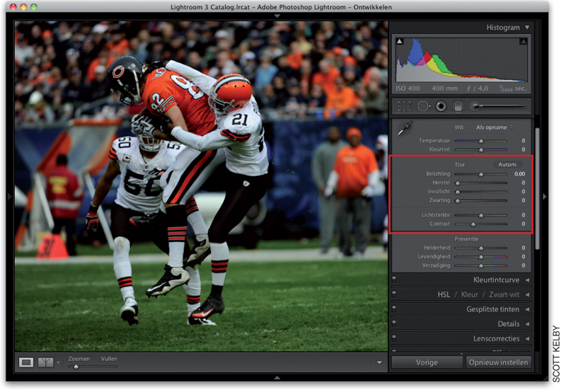Screen dimensions: 566x392
Task: Click the 'ISO 400' histogram readout
Action: click(408, 88)
